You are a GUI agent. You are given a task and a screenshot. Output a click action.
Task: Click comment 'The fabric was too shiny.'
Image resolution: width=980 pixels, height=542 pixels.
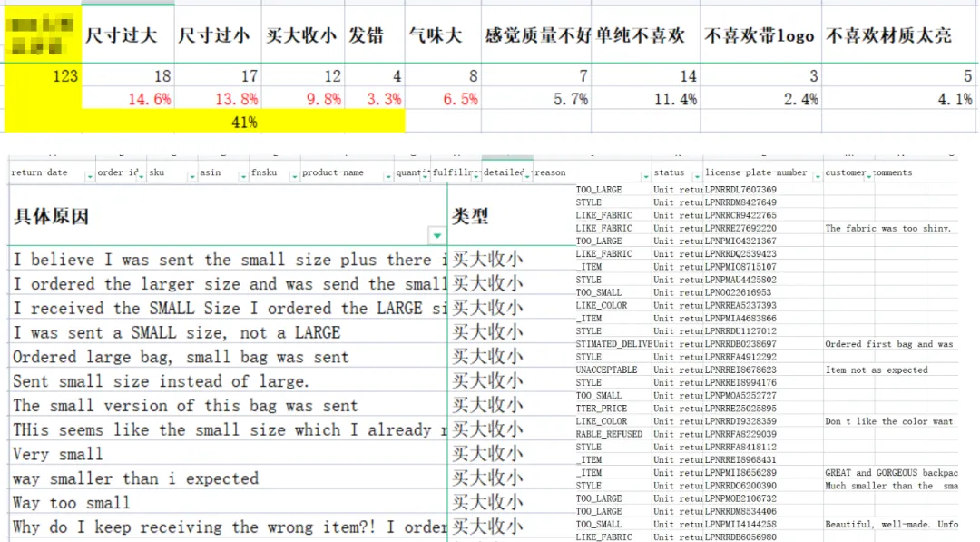coord(888,228)
